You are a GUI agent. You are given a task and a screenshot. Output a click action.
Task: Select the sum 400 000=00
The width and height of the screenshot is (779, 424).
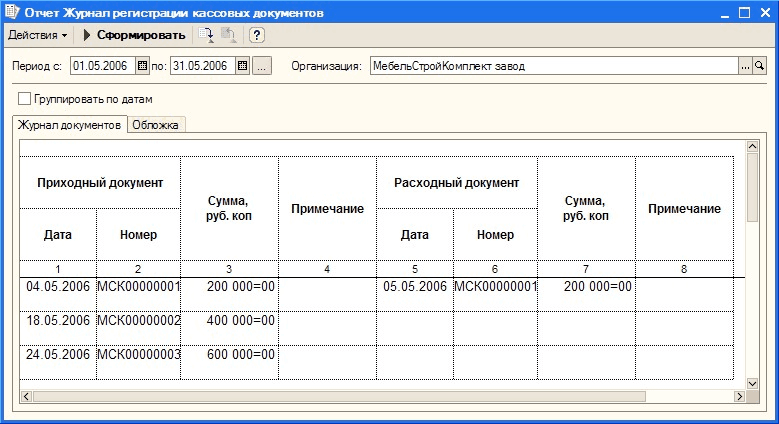(229, 329)
